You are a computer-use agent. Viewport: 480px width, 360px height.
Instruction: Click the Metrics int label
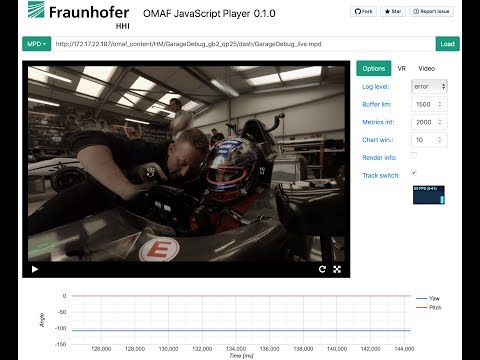tap(378, 122)
